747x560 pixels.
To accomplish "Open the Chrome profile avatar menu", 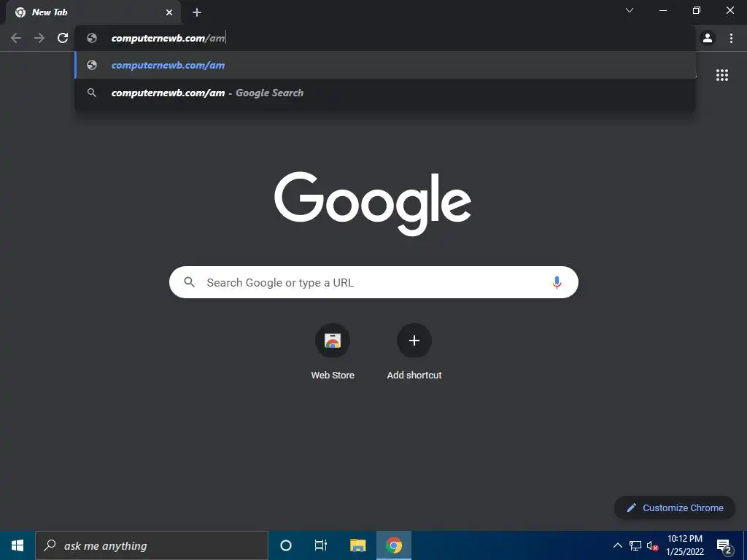I will coord(708,38).
